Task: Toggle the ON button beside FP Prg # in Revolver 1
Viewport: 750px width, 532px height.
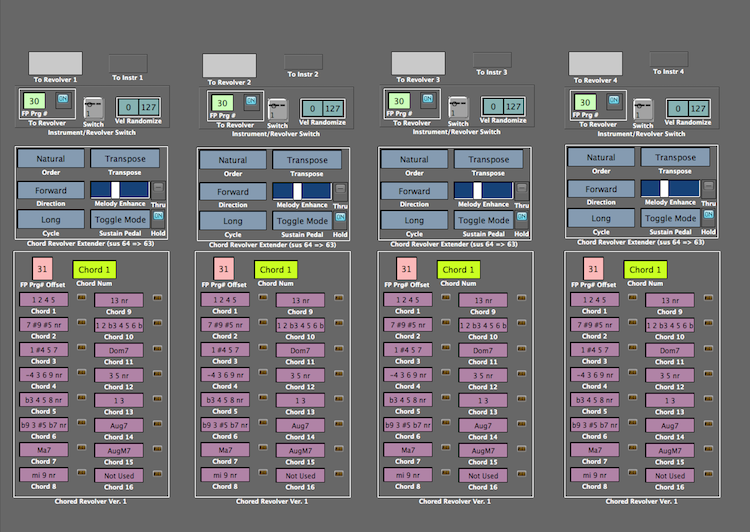Action: pyautogui.click(x=63, y=98)
